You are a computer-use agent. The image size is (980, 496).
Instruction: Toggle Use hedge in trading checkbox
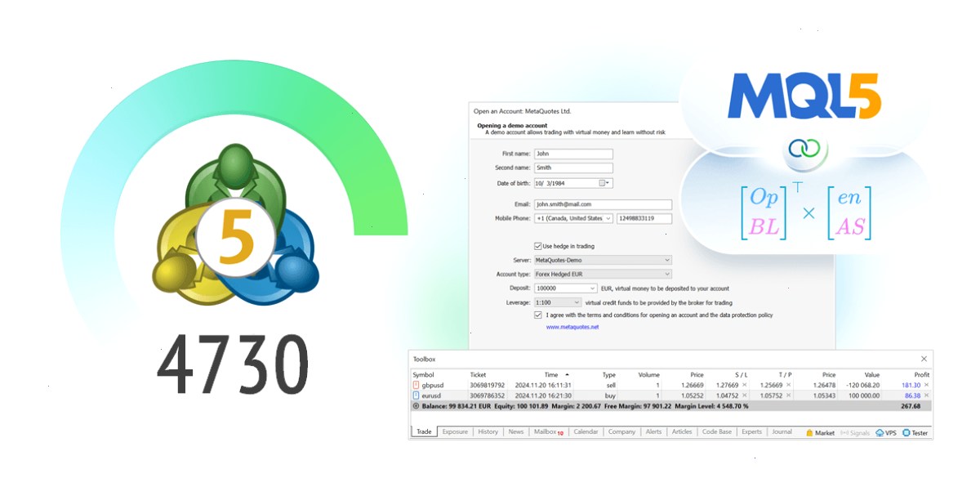tap(537, 245)
